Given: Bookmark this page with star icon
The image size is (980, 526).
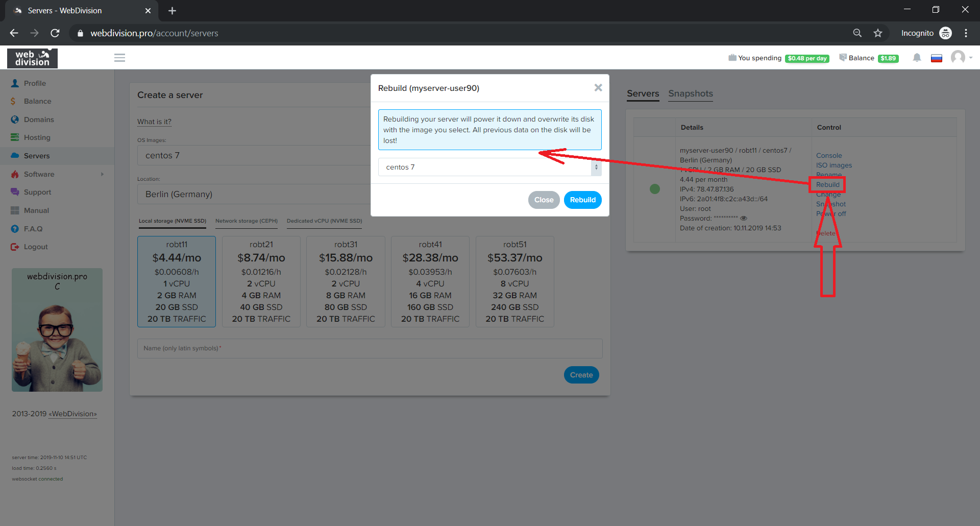Looking at the screenshot, I should tap(878, 33).
